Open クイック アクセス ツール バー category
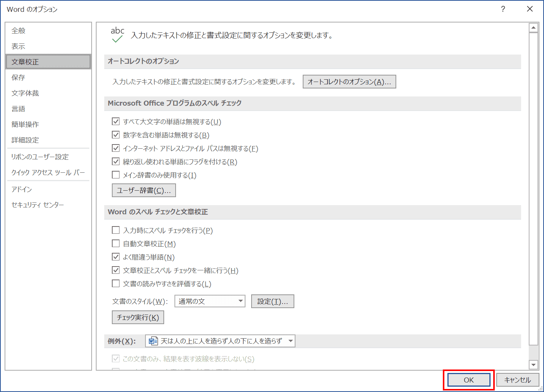Image resolution: width=544 pixels, height=392 pixels. tap(48, 172)
